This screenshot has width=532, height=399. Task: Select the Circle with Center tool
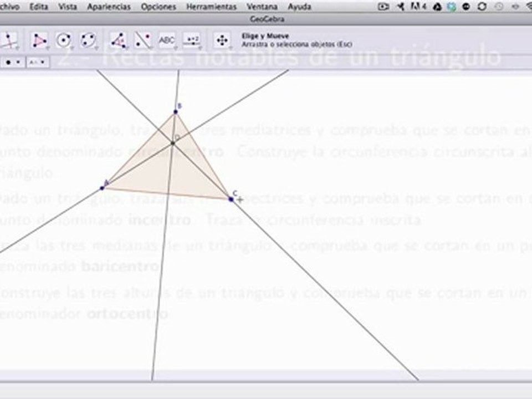pos(63,40)
